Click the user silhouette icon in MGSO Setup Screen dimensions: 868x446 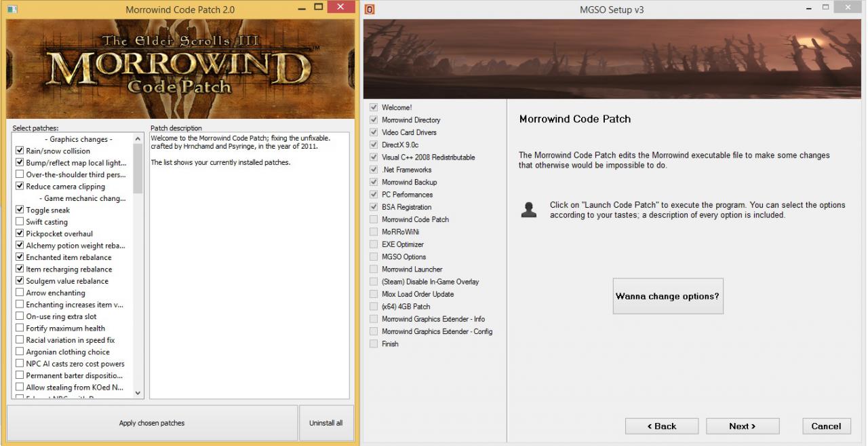coord(529,210)
